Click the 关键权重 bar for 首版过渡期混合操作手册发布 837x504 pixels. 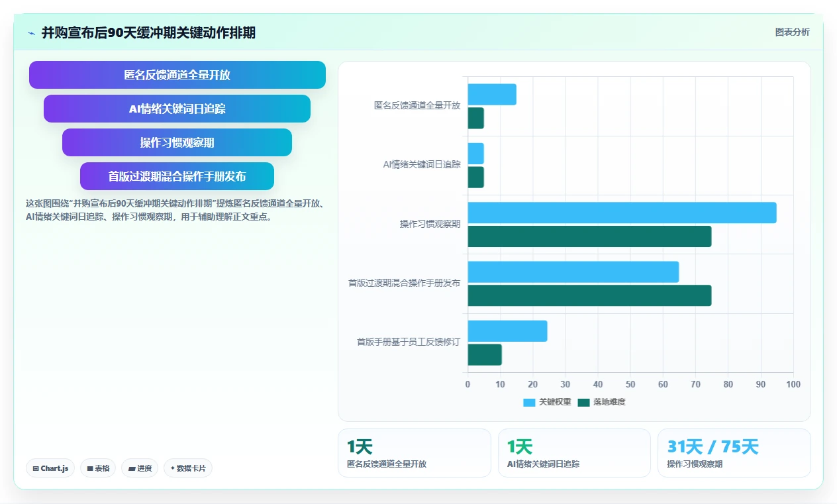pyautogui.click(x=573, y=272)
